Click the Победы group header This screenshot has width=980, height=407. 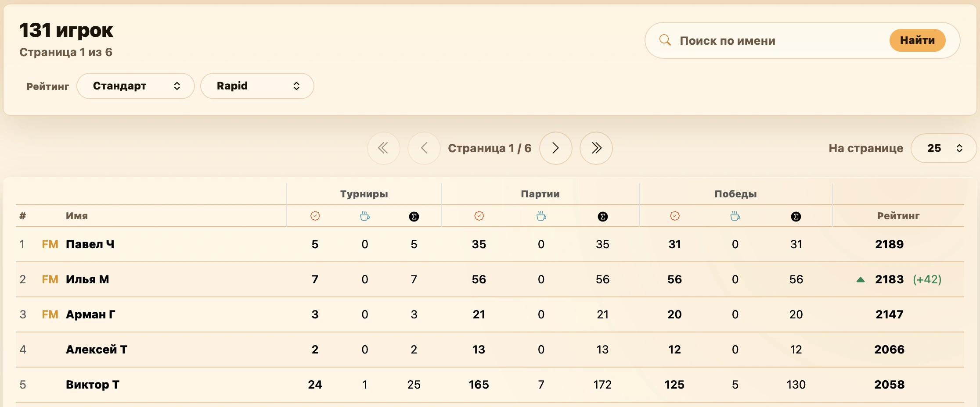[735, 194]
